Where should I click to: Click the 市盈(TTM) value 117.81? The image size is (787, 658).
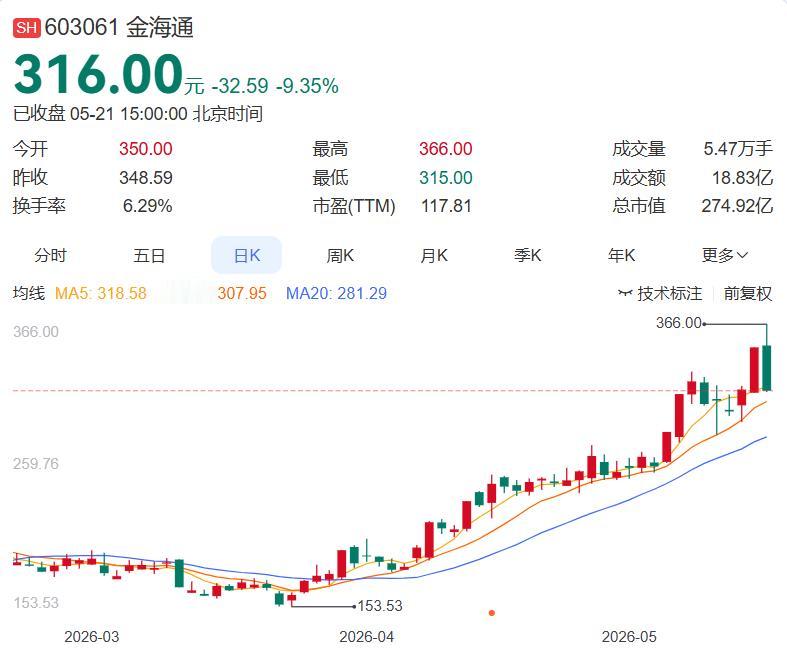click(x=446, y=206)
